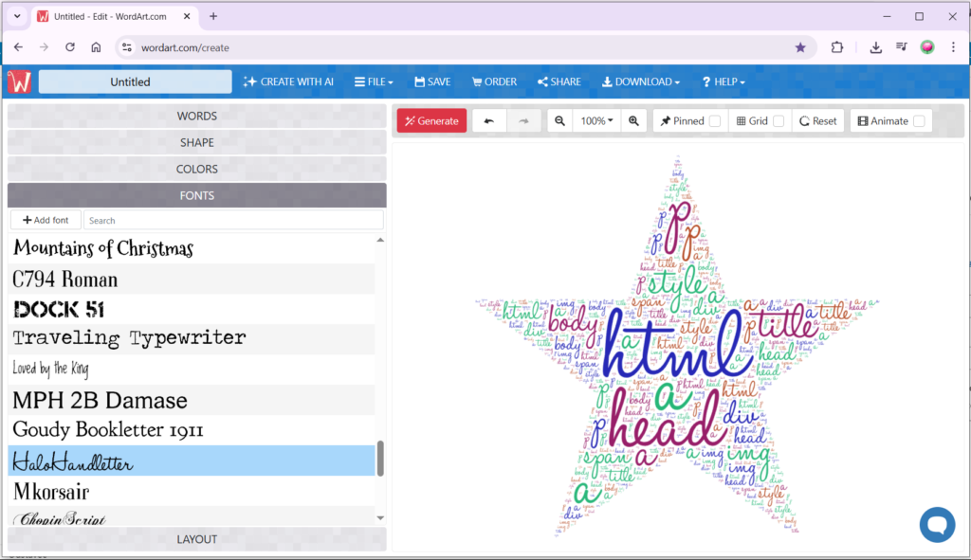Enable the Animate checkbox
Screen dimensions: 971x560
pos(919,121)
